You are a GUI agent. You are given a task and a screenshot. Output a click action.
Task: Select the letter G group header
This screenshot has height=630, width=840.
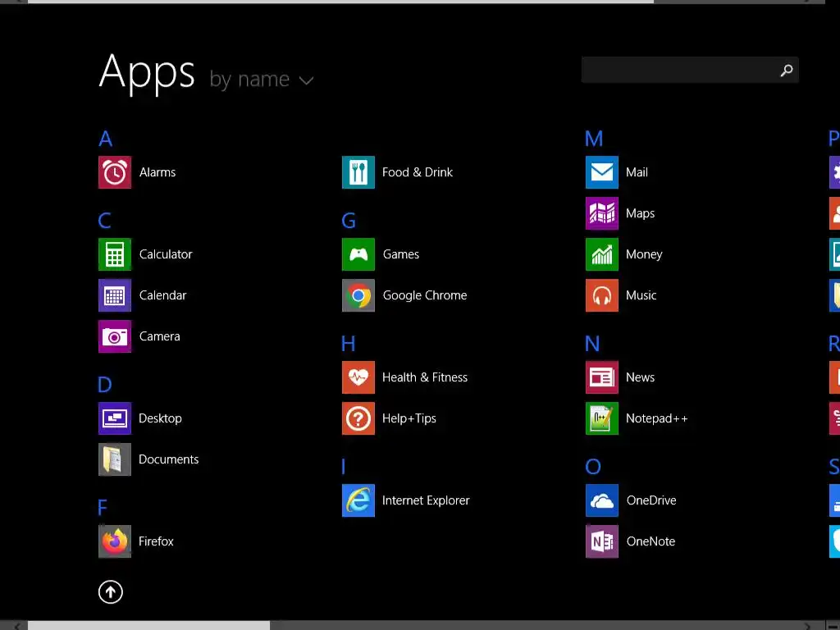(x=349, y=221)
